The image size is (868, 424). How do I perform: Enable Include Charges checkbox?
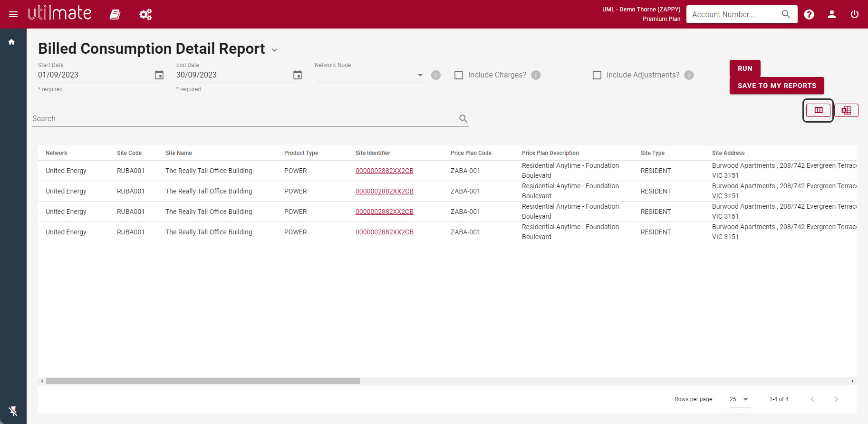[459, 75]
